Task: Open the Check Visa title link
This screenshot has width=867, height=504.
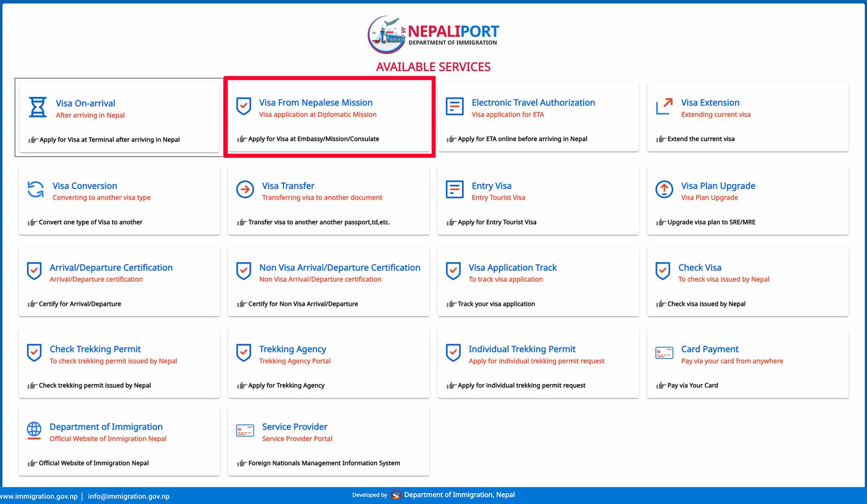Action: click(700, 268)
